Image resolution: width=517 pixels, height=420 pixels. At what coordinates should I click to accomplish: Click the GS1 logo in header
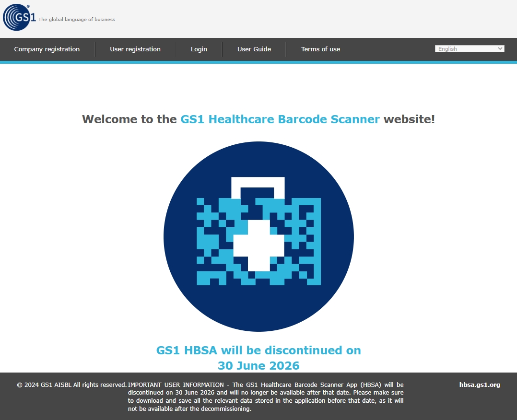19,17
